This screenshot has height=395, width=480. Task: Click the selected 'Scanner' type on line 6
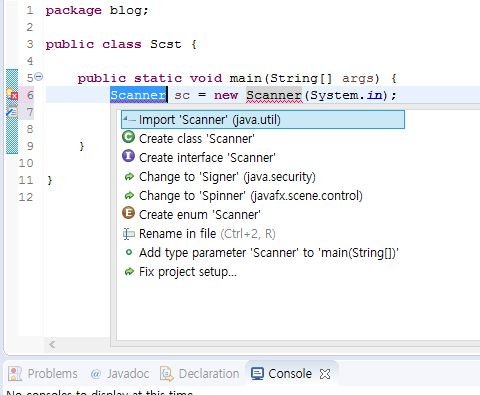pyautogui.click(x=138, y=95)
